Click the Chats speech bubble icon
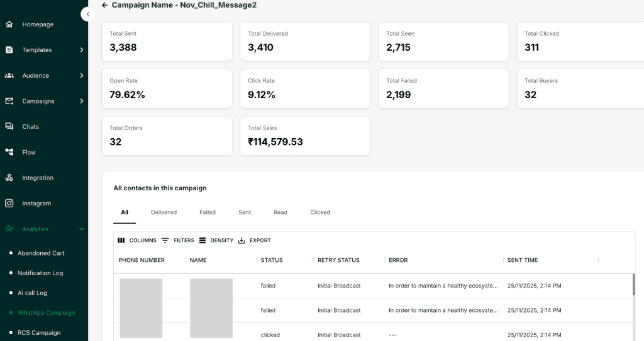Image resolution: width=644 pixels, height=341 pixels. [9, 127]
